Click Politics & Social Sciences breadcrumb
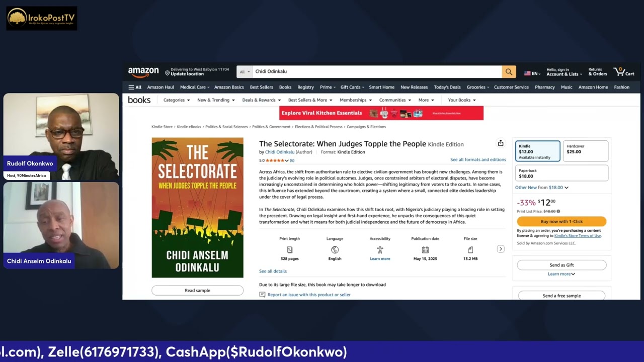Image resolution: width=644 pixels, height=362 pixels. click(x=226, y=127)
